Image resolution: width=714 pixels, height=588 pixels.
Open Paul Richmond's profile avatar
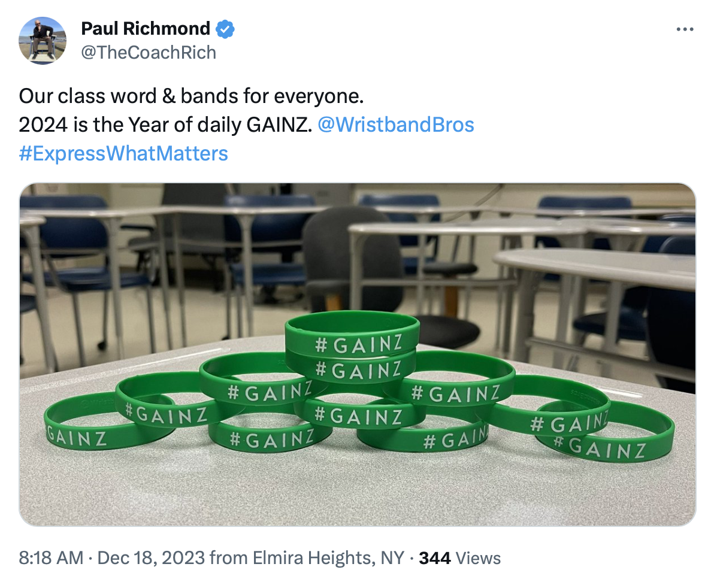[x=42, y=40]
